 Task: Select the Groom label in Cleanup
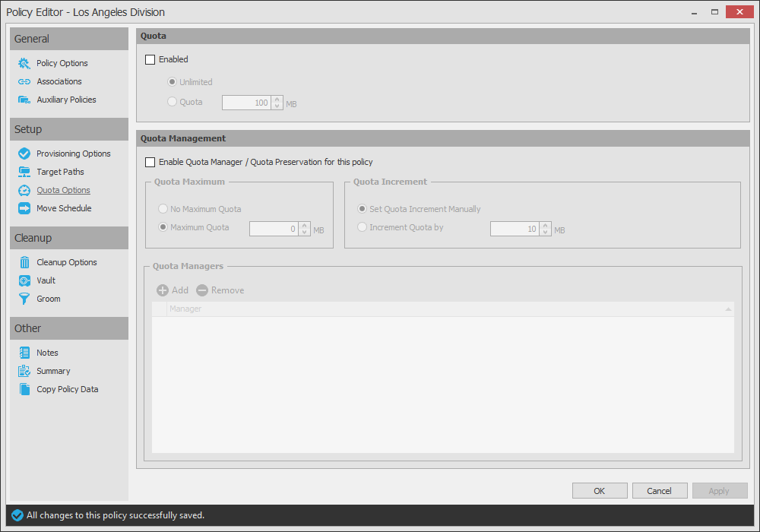(49, 299)
